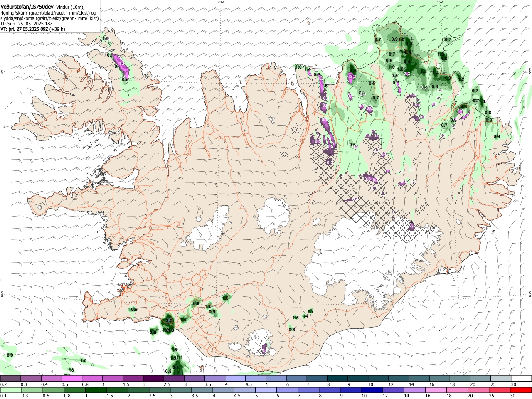This screenshot has height=399, width=532.
Task: Select the darkest purple swatch at 2, upper legend
Action: point(153,378)
